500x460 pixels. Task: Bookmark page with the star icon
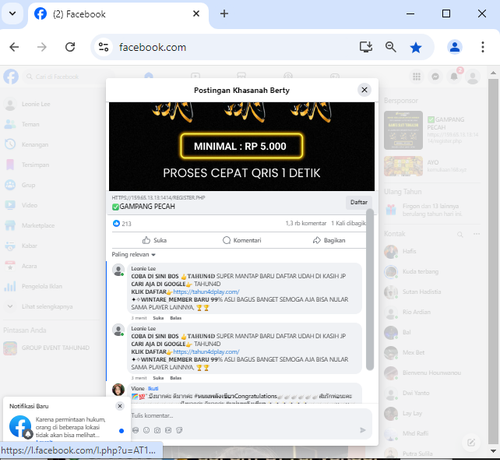(416, 47)
